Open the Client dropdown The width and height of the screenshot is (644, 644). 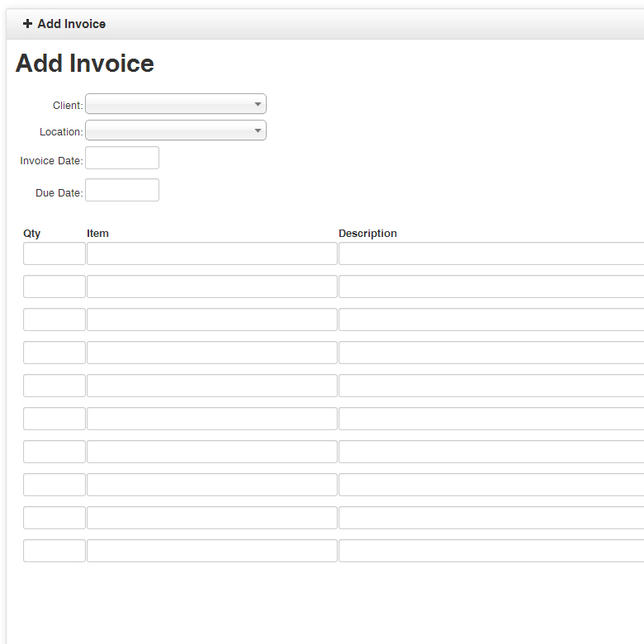[175, 104]
